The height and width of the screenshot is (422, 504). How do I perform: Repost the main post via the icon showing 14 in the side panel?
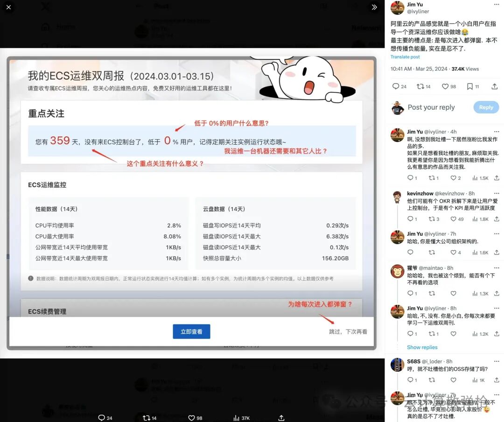423,86
